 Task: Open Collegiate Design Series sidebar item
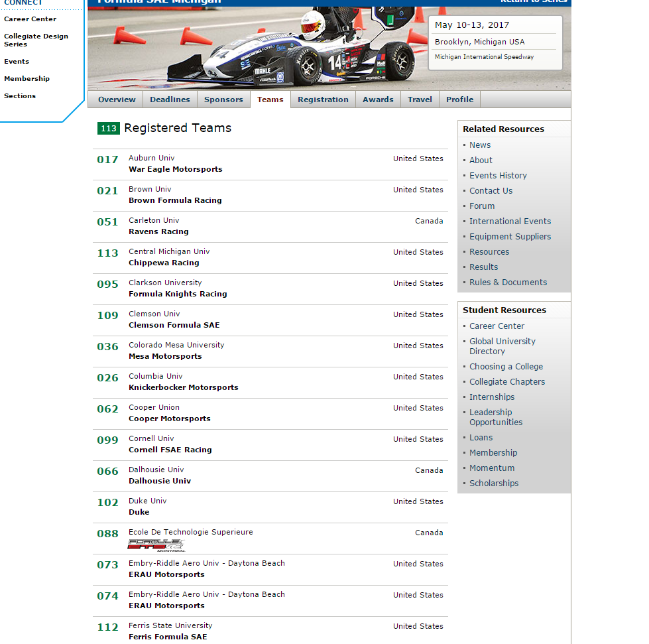coord(36,40)
